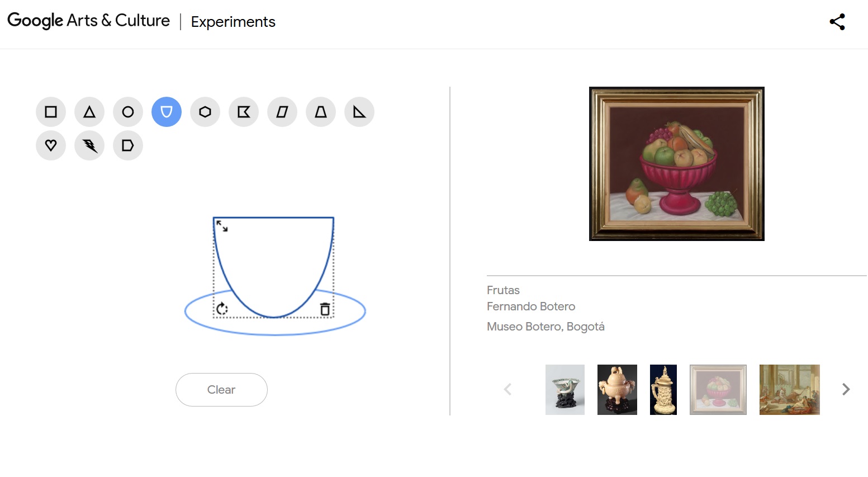The image size is (868, 477).
Task: Select the right triangle shape tool
Action: click(359, 112)
